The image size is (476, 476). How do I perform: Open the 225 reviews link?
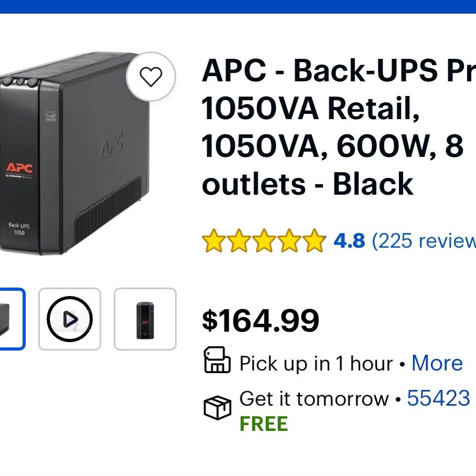pyautogui.click(x=424, y=241)
